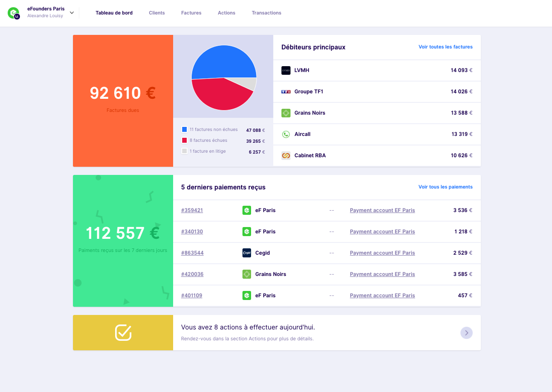Click the Alexandre Louisy user name

pos(45,16)
